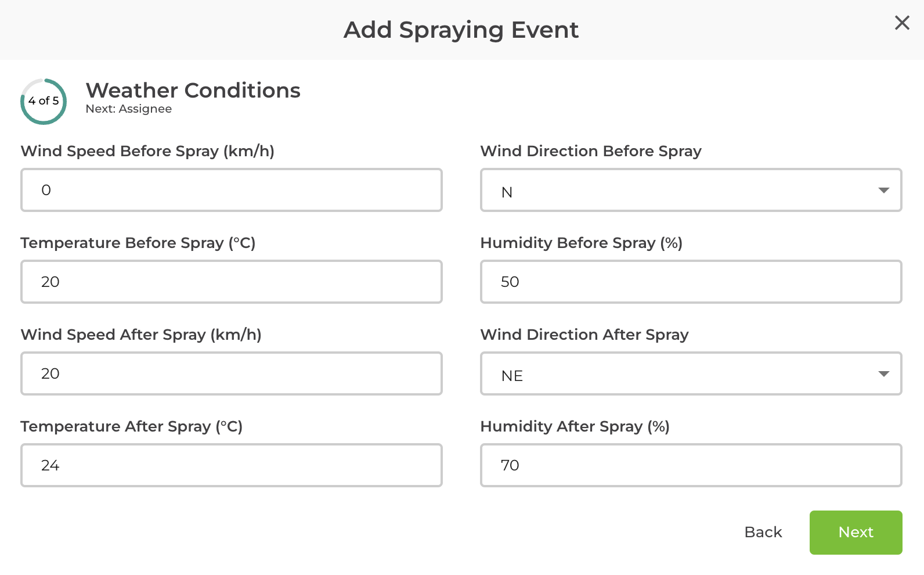The image size is (924, 575).
Task: Click the Temperature Before Spray field showing 20
Action: [231, 282]
